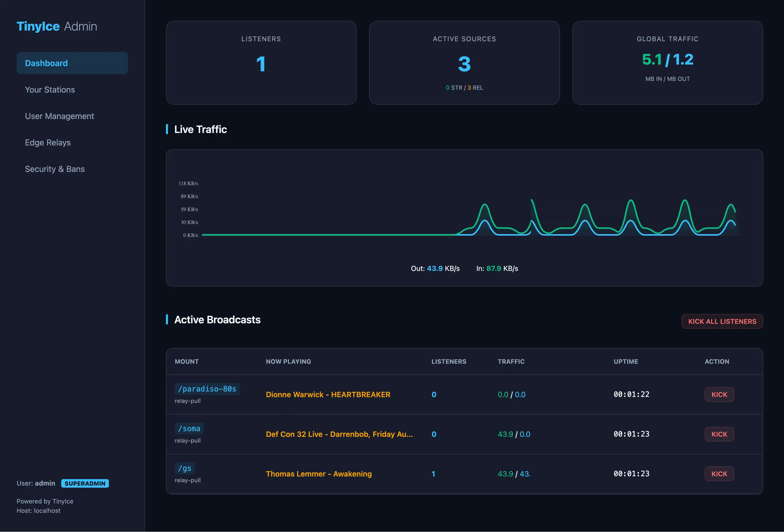This screenshot has width=784, height=532.
Task: Open Security & Bans page
Action: coord(55,169)
